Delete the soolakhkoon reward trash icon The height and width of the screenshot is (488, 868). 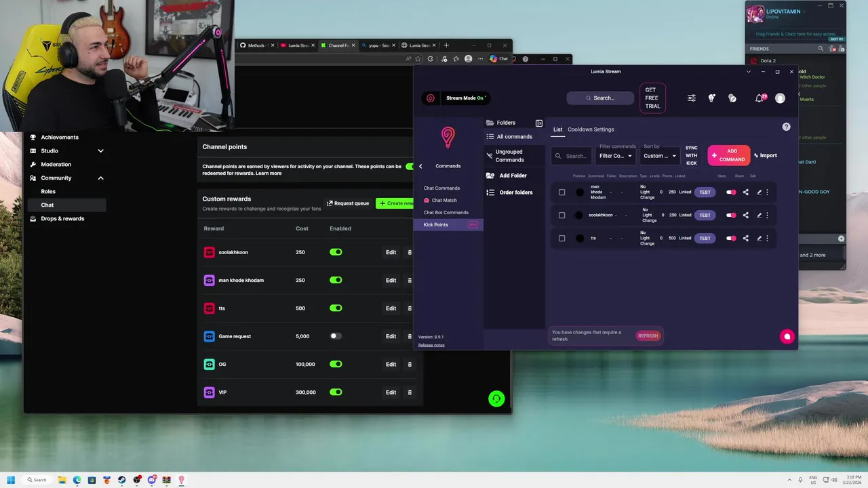[x=410, y=252]
